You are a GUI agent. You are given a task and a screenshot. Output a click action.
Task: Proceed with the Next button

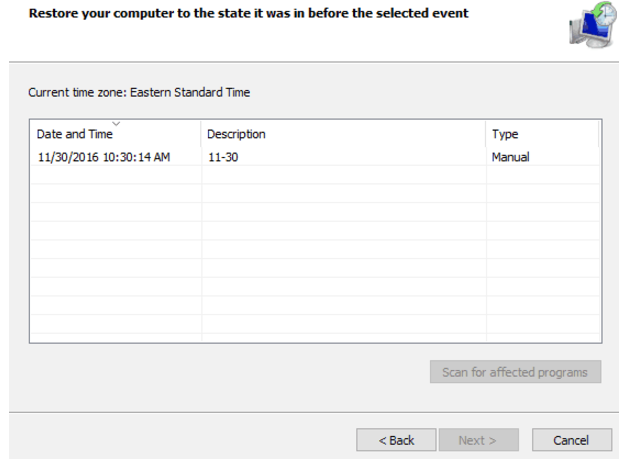tap(479, 440)
